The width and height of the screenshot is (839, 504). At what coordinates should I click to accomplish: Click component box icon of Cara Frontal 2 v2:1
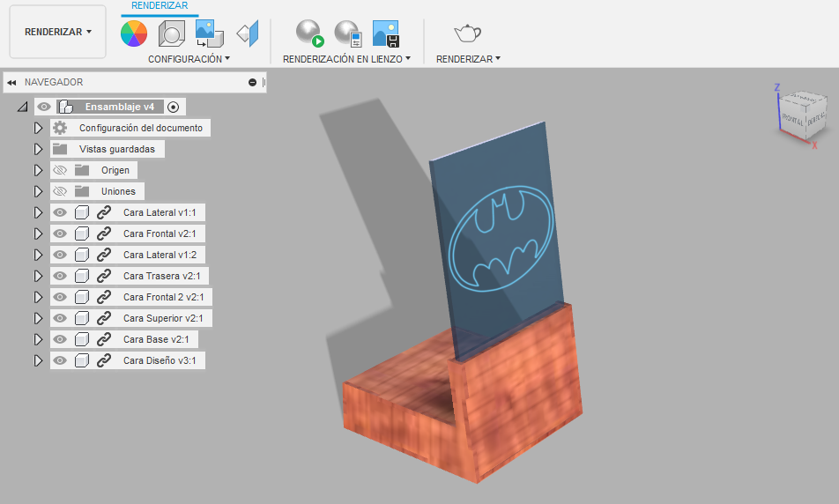(82, 297)
